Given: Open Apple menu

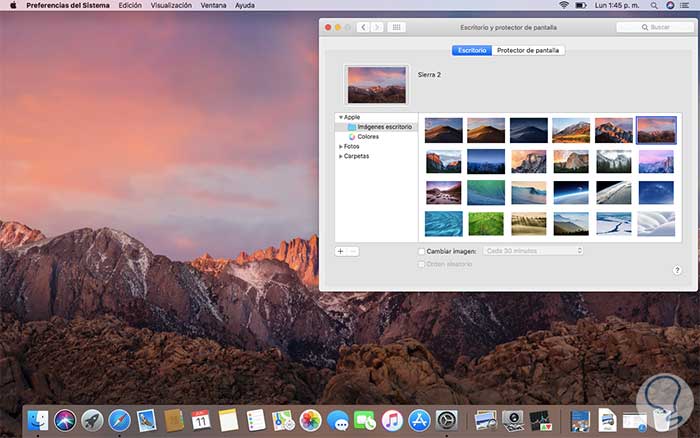Looking at the screenshot, I should click(13, 5).
